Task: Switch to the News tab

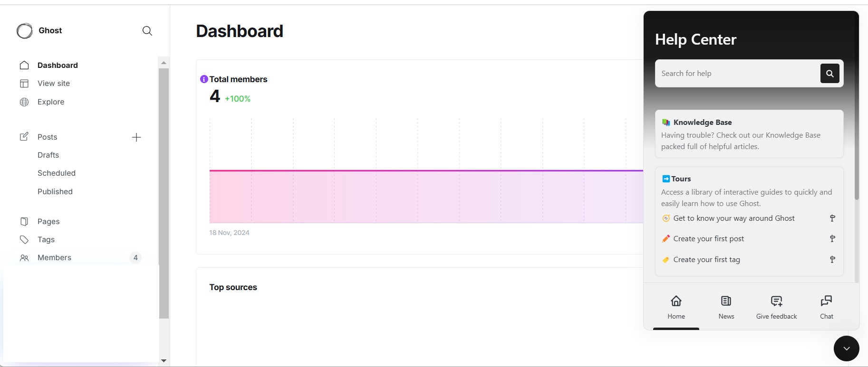Action: (726, 307)
